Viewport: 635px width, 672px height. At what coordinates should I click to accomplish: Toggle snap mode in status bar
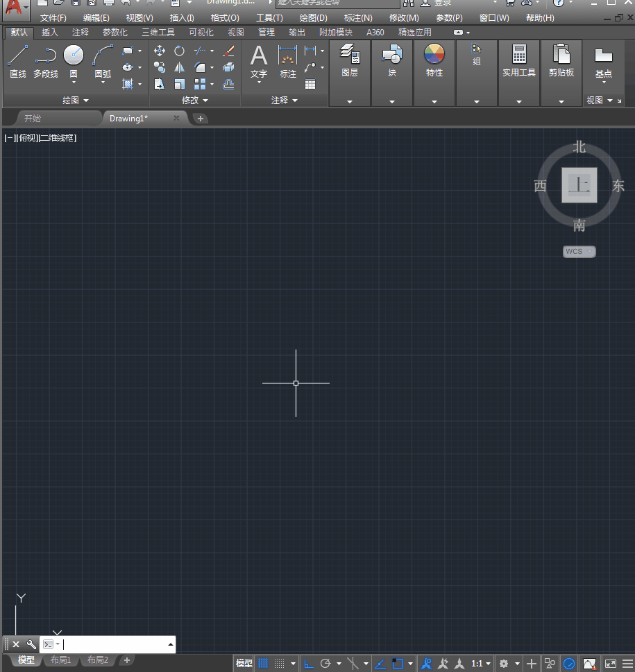coord(279,664)
